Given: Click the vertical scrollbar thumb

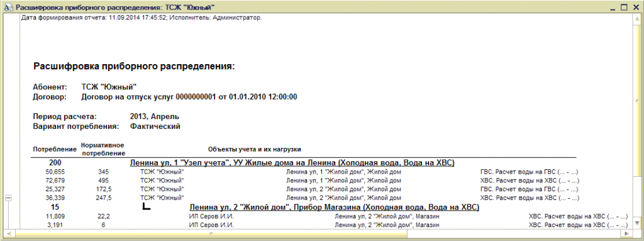Looking at the screenshot, I should coord(636,101).
